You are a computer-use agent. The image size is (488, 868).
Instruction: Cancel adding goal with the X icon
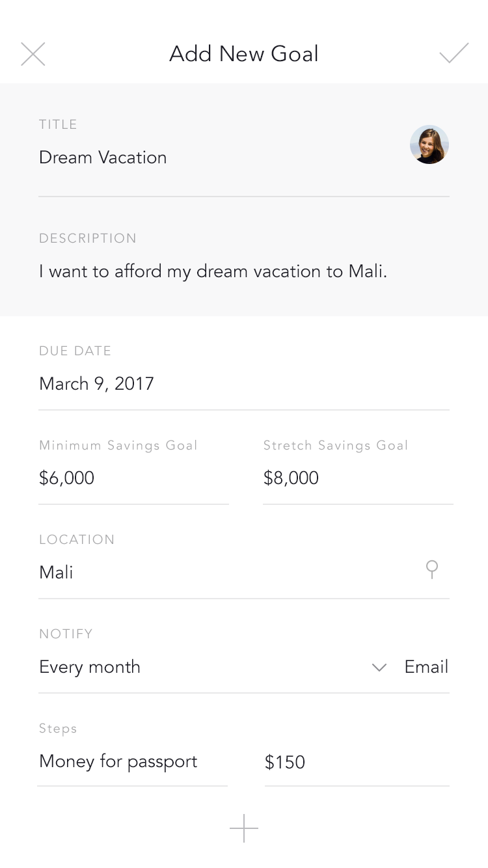pos(33,54)
